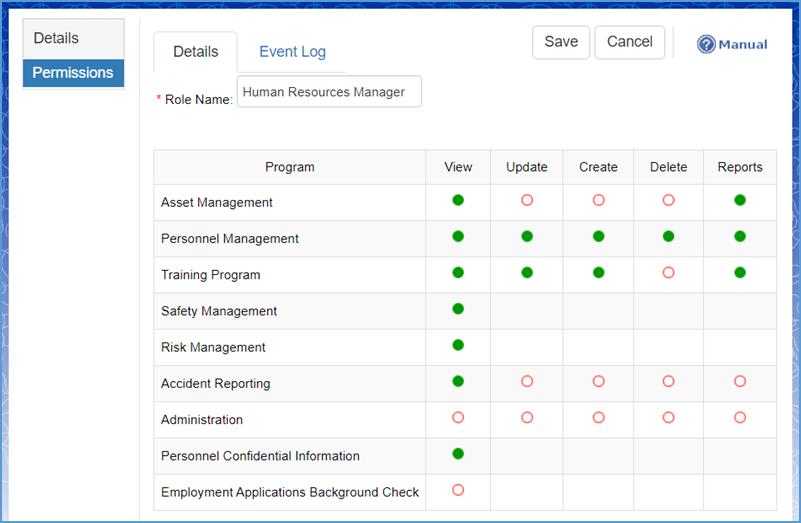Screen dimensions: 801x523
Task: Toggle Asset Management View permission
Action: click(x=458, y=200)
